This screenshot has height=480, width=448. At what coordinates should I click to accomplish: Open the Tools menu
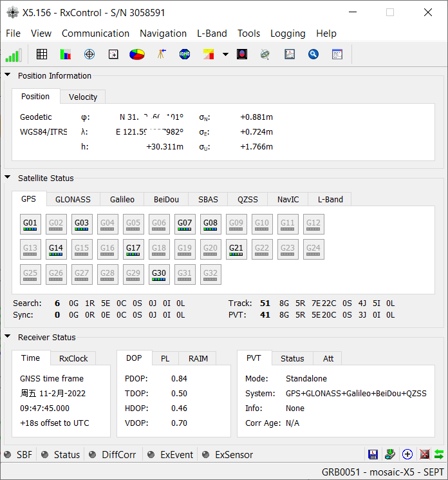click(248, 34)
